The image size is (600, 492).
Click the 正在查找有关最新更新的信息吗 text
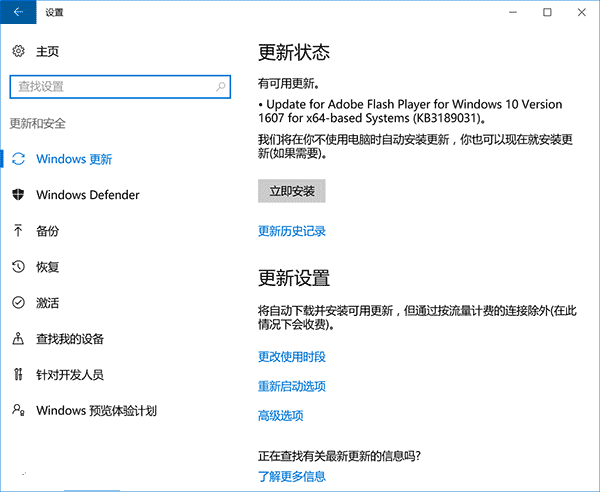(339, 456)
